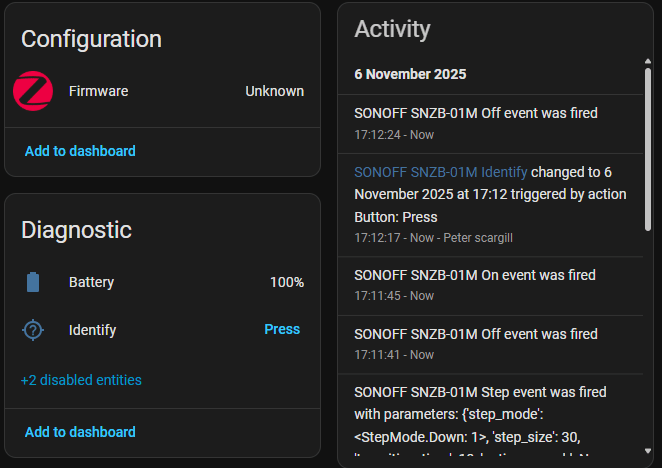Show the +2 disabled entities
Image resolution: width=662 pixels, height=468 pixels.
[x=81, y=380]
